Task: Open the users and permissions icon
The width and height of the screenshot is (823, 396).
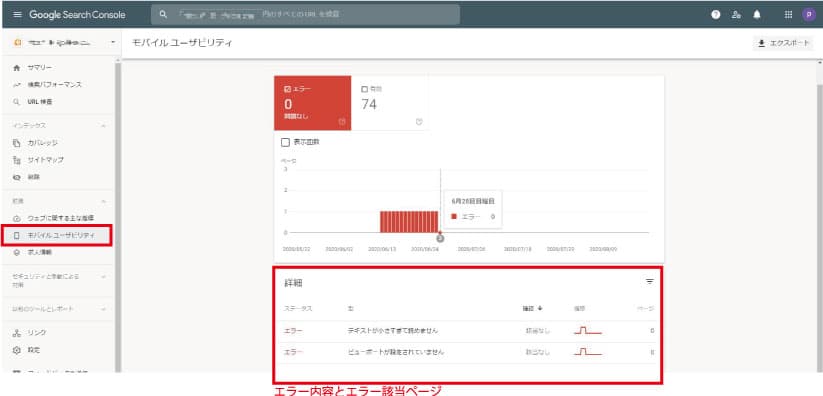Action: coord(736,15)
